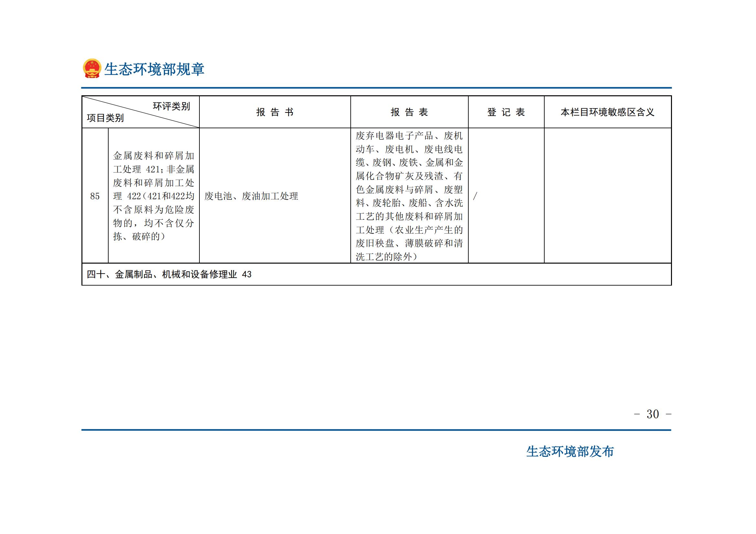Select the 四十、金属制品、机械和设备修理业 43 row
This screenshot has width=756, height=534.
point(376,274)
